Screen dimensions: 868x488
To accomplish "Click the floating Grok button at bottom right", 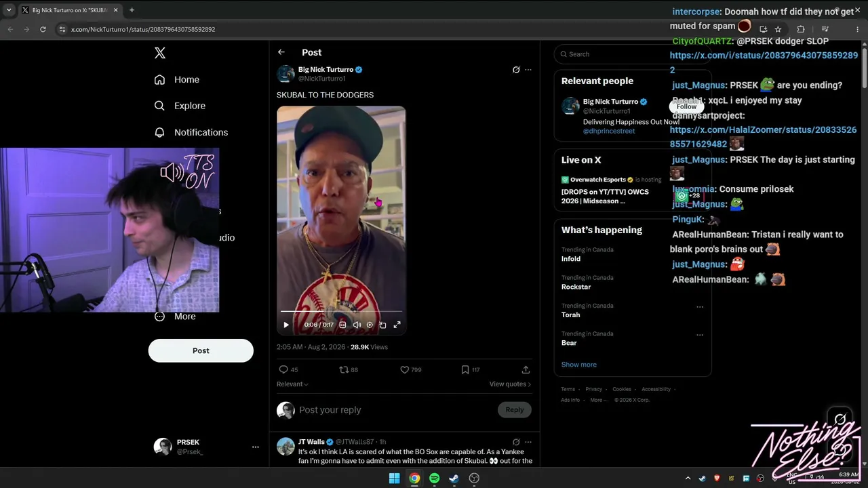I will click(840, 419).
